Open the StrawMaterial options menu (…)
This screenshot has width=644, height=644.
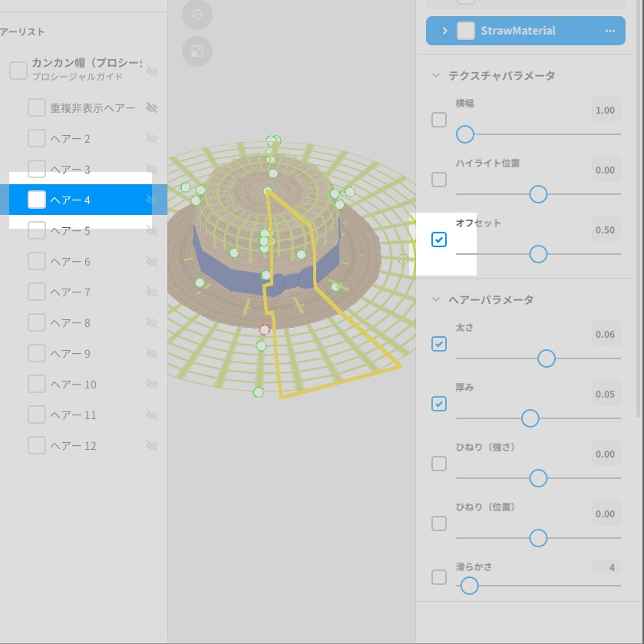click(610, 31)
